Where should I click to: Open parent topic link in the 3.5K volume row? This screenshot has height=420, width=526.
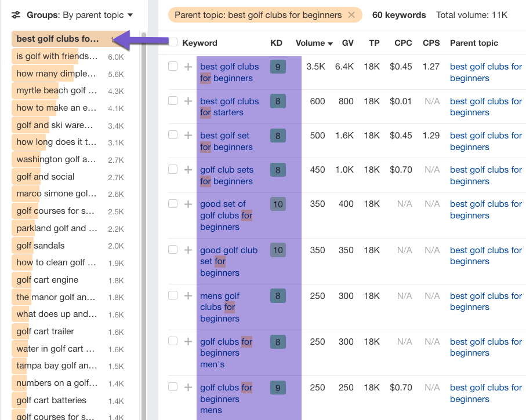click(486, 72)
